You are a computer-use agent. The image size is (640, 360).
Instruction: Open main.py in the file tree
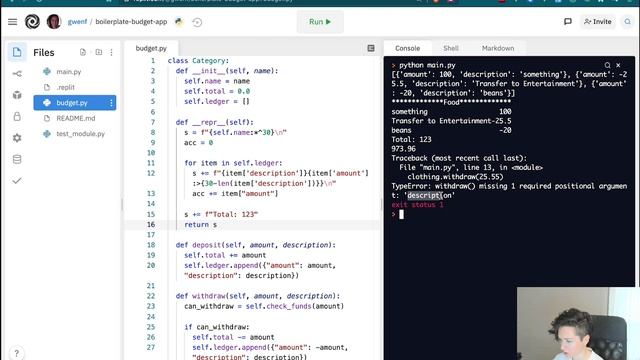click(69, 71)
